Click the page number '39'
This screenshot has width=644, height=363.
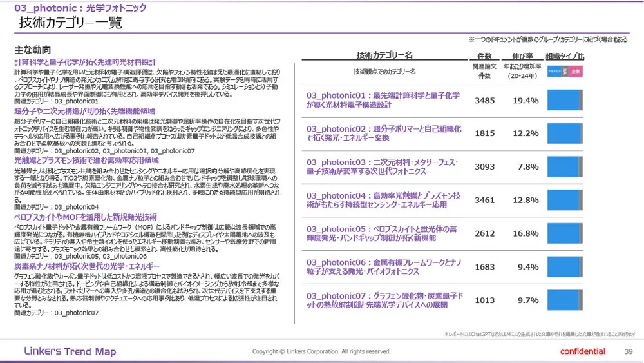pyautogui.click(x=629, y=351)
